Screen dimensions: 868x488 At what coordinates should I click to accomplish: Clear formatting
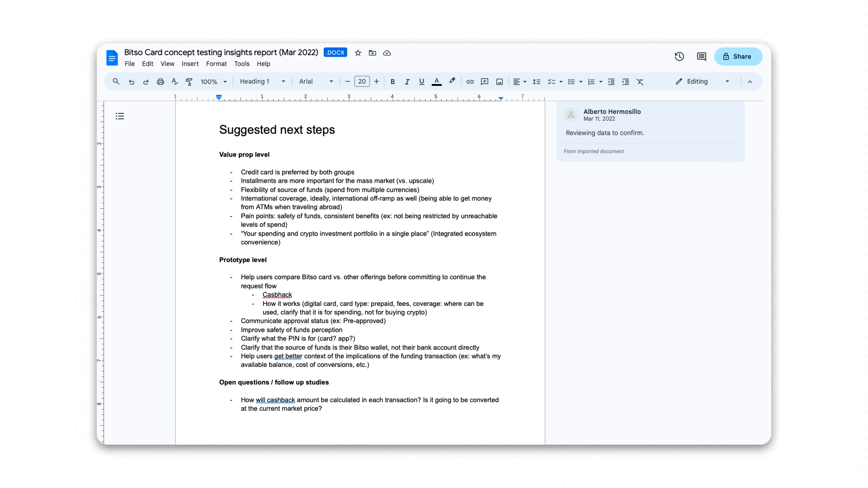tap(640, 82)
